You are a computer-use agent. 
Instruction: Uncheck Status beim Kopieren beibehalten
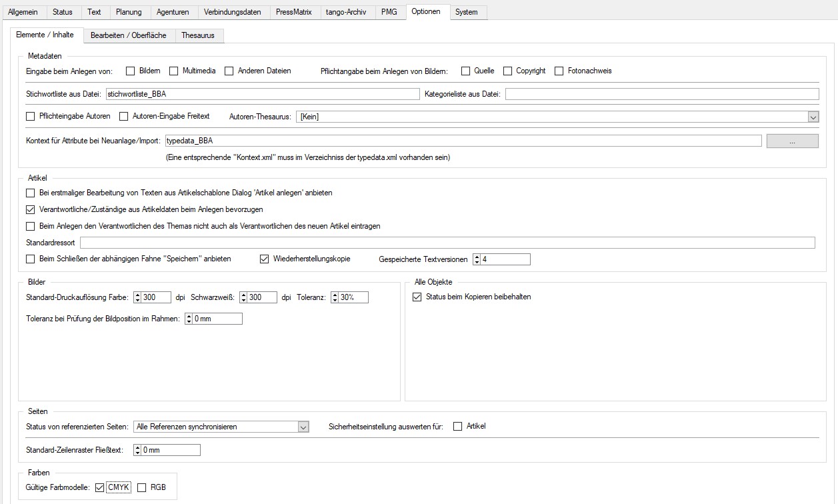pyautogui.click(x=417, y=297)
